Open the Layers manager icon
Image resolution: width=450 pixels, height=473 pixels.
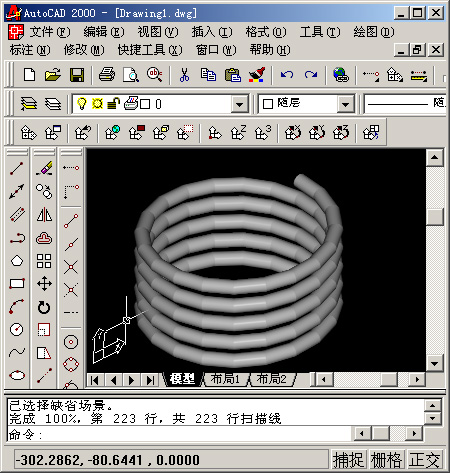pyautogui.click(x=29, y=104)
